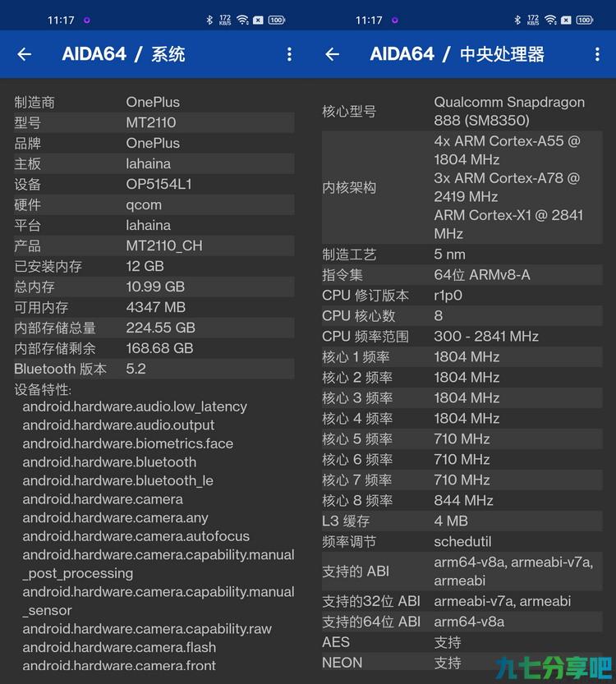The width and height of the screenshot is (616, 684).
Task: Open overflow menu on 系统 screen
Action: (x=289, y=54)
